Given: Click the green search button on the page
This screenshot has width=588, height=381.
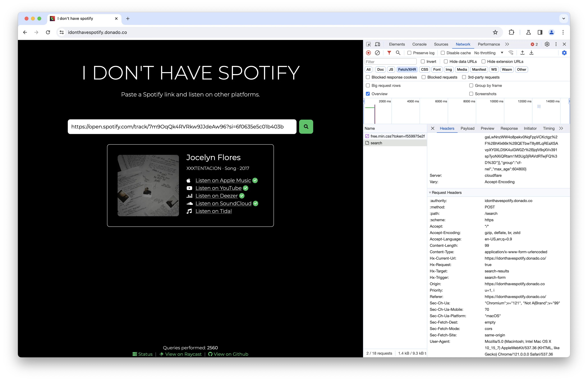Looking at the screenshot, I should pos(306,127).
